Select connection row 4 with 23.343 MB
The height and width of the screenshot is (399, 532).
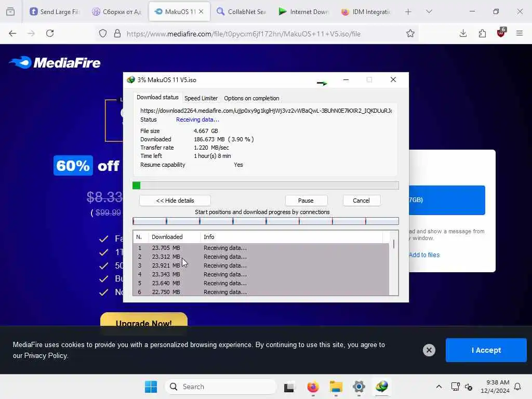click(261, 274)
